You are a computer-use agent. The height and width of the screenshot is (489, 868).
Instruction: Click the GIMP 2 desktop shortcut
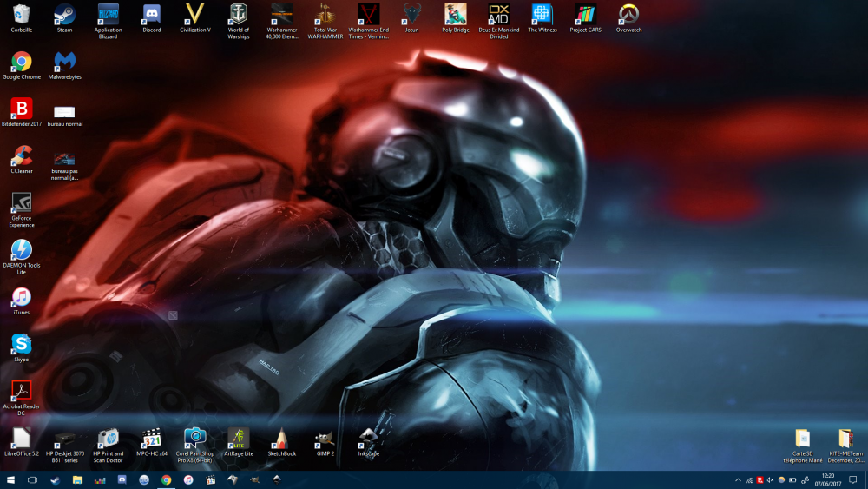pyautogui.click(x=325, y=439)
